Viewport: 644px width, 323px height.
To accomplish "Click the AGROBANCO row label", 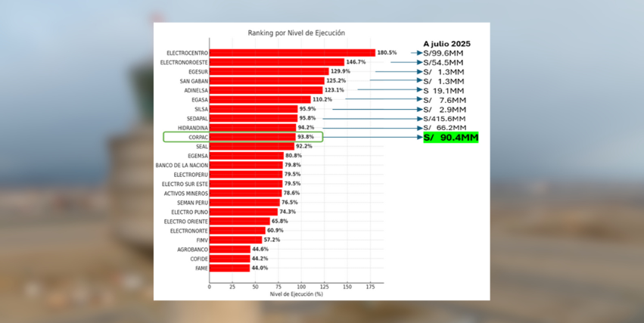I will (x=193, y=250).
